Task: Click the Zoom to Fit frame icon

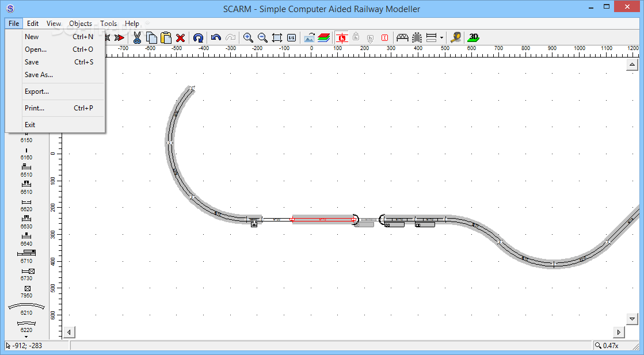Action: click(277, 38)
